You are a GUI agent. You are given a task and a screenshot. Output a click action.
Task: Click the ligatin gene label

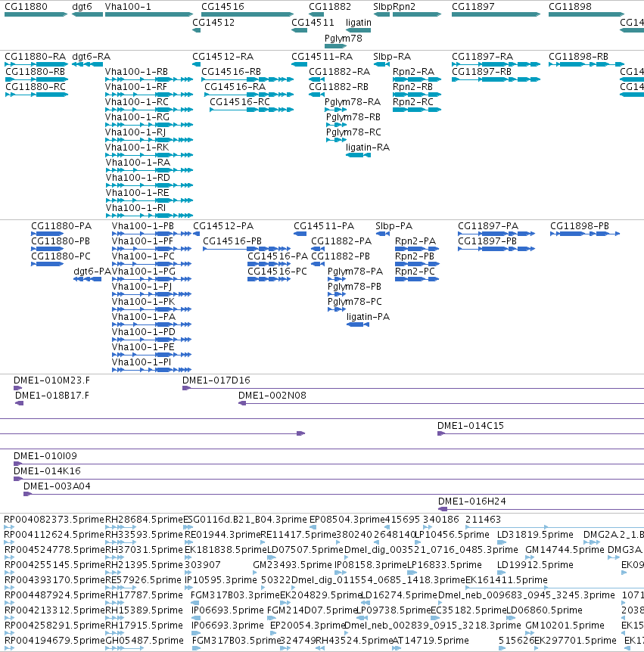(x=358, y=23)
